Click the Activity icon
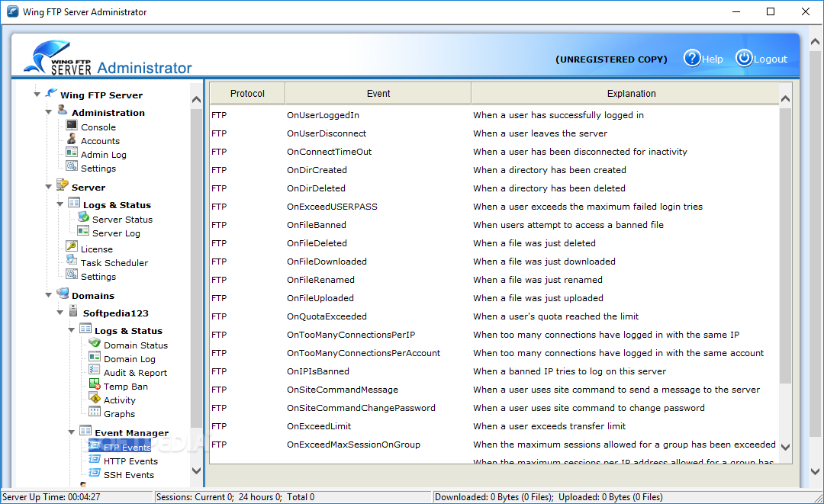This screenshot has width=824, height=504. [x=95, y=398]
